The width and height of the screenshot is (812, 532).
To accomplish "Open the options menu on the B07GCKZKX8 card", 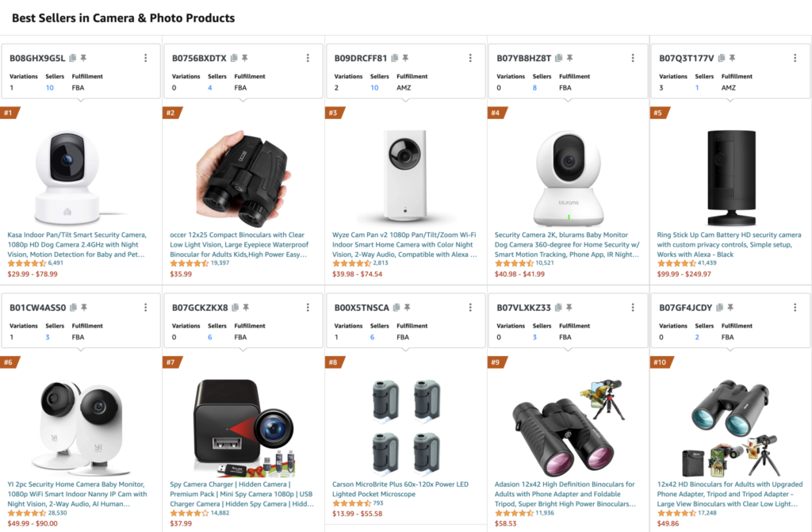I will (x=308, y=307).
